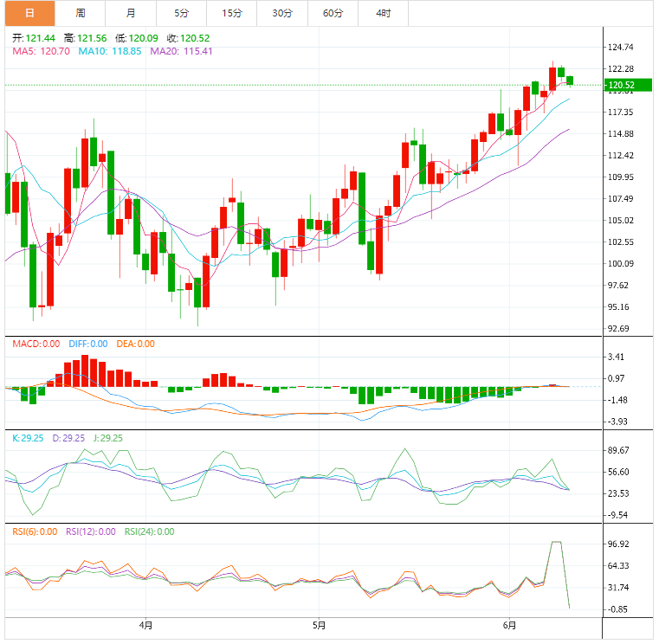This screenshot has width=659, height=644.
Task: Switch to the 60分 timeframe tab
Action: [x=333, y=13]
